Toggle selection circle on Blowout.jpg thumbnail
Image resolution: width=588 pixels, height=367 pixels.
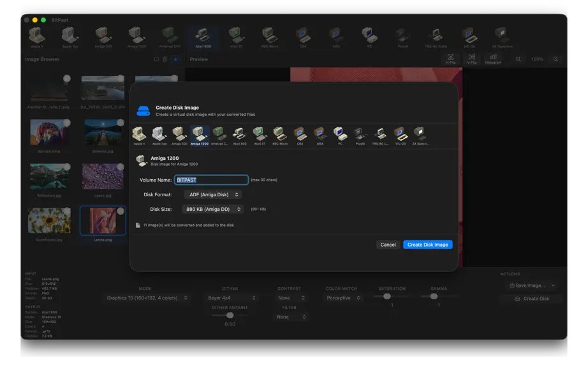coord(121,123)
